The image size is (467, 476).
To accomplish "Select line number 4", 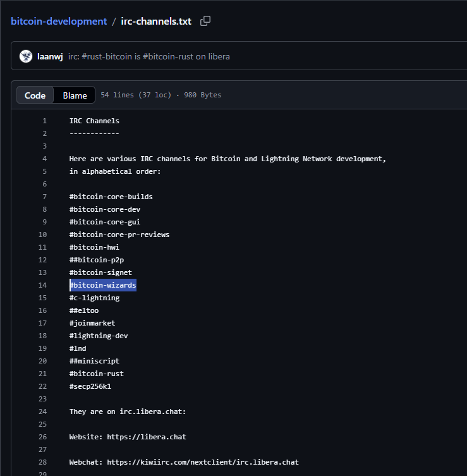I will [45, 159].
